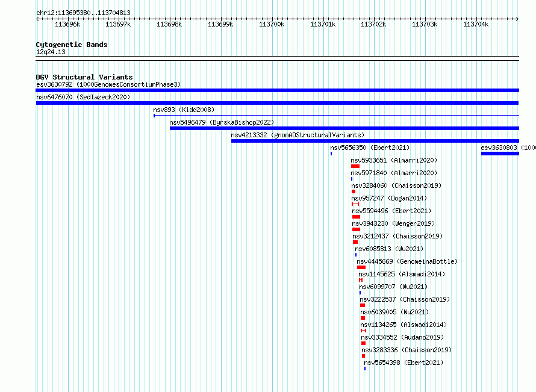Viewport: 536px width, 392px height.
Task: Click the nsv893 Kidd2008 label text
Action: (184, 110)
